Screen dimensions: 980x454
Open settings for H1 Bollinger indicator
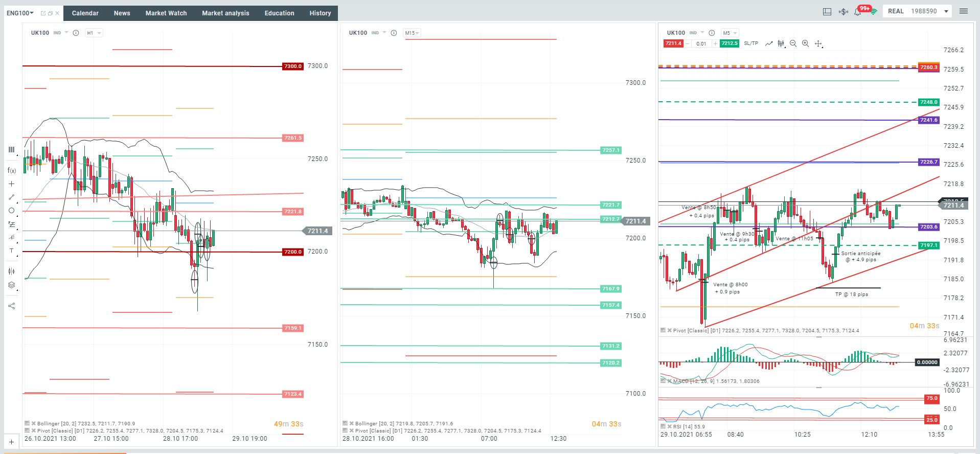click(x=27, y=424)
